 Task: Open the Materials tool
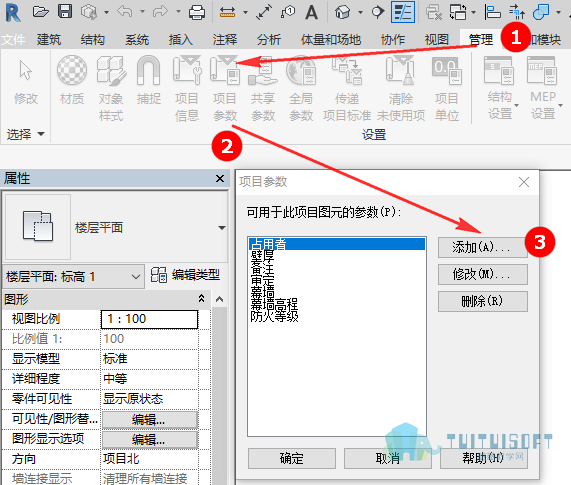[72, 80]
